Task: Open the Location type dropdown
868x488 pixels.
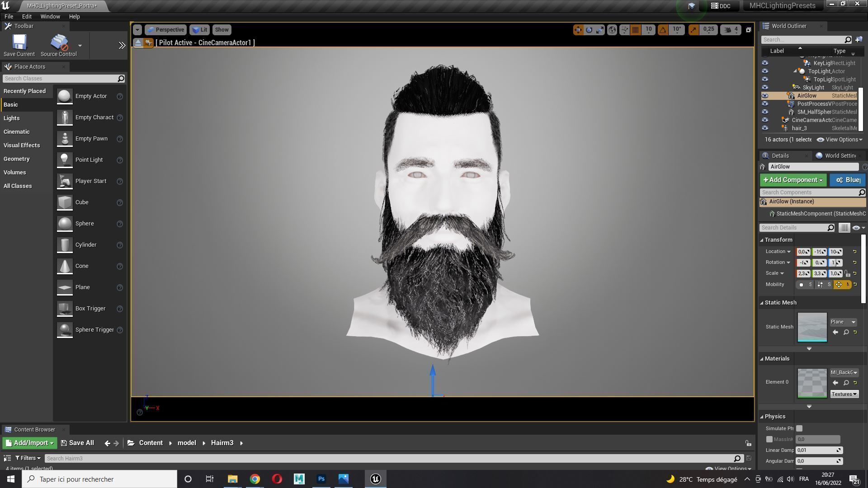Action: [778, 252]
